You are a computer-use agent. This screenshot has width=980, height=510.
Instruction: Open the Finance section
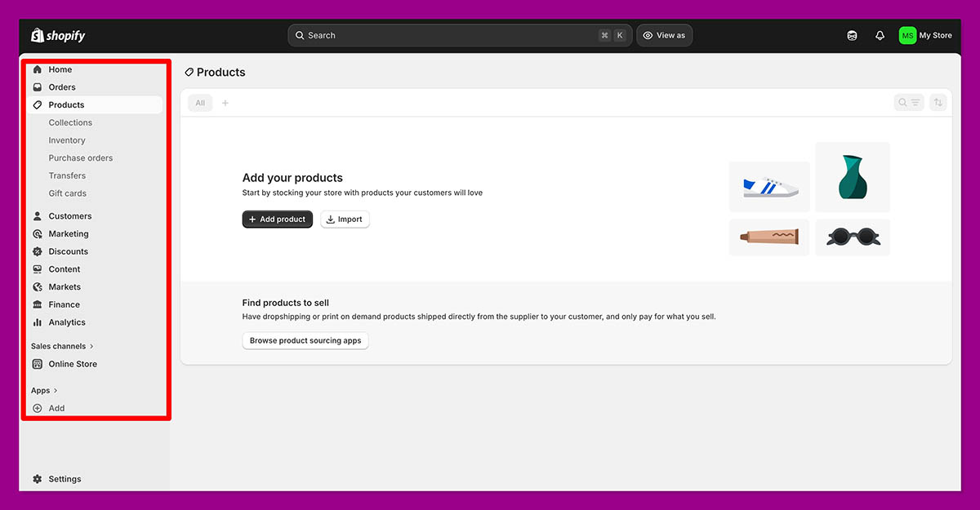click(x=66, y=304)
